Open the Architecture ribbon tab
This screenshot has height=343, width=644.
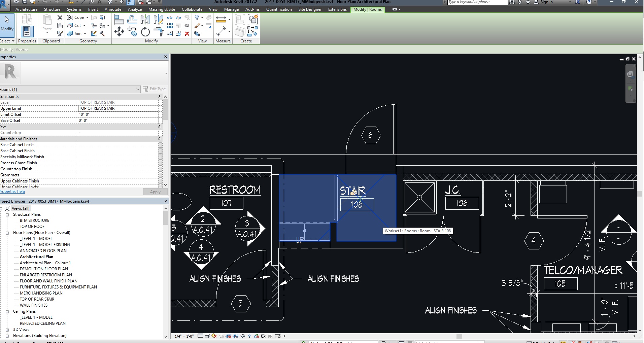[26, 9]
